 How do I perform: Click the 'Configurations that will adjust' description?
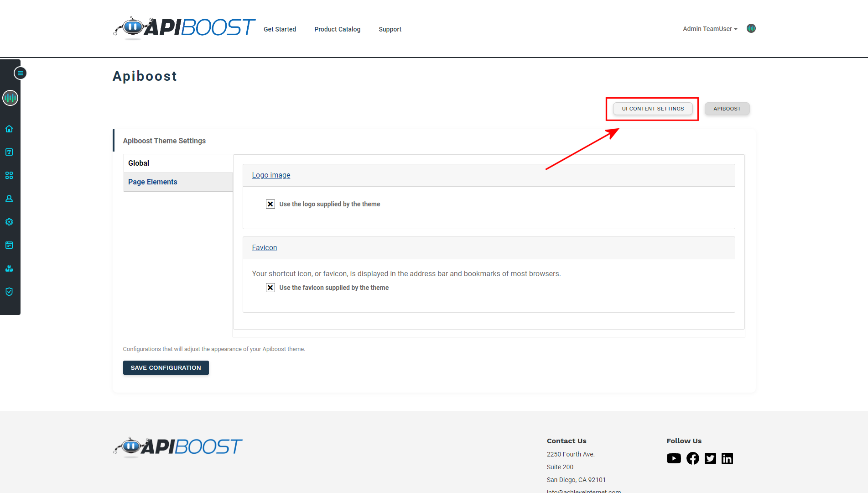coord(214,349)
